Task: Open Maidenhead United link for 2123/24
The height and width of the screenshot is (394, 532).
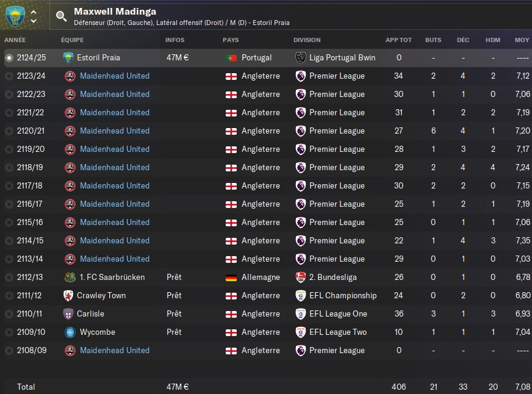Action: pyautogui.click(x=115, y=76)
